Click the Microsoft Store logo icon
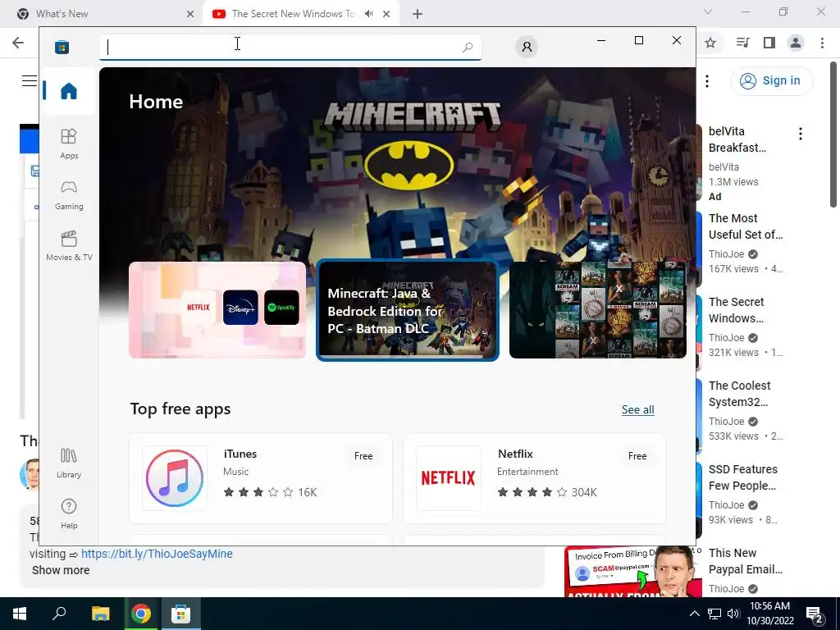The height and width of the screenshot is (630, 840). 62,47
